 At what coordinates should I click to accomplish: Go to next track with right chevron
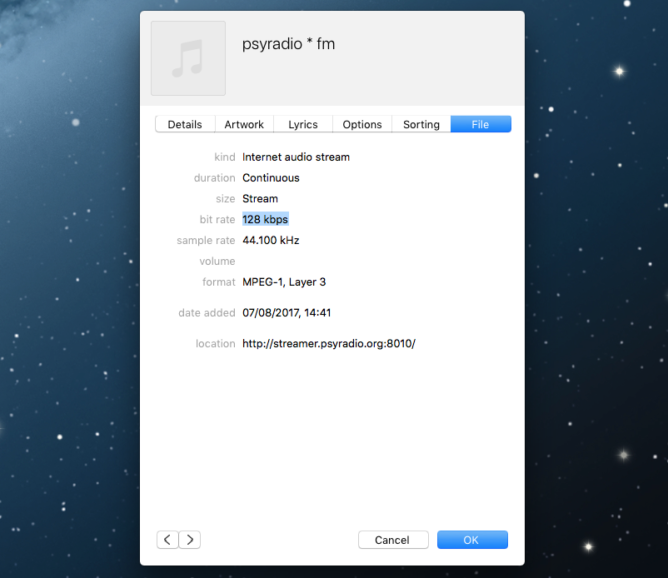tap(189, 540)
